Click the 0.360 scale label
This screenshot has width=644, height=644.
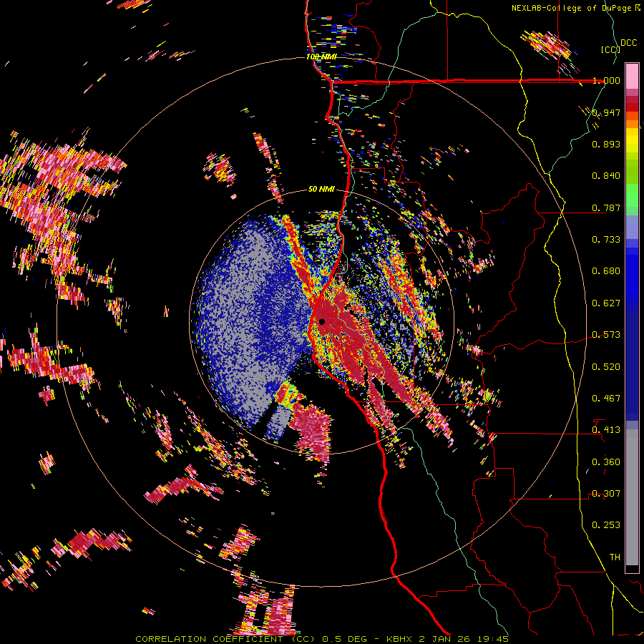(606, 462)
